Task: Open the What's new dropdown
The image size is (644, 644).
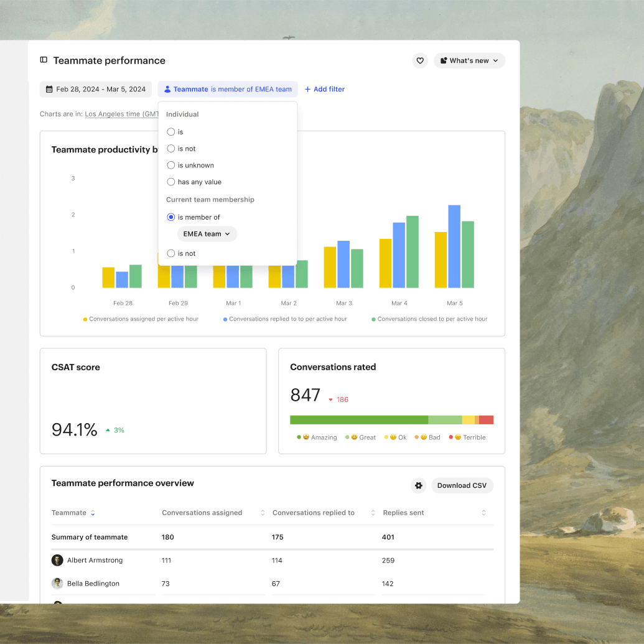Action: click(469, 61)
